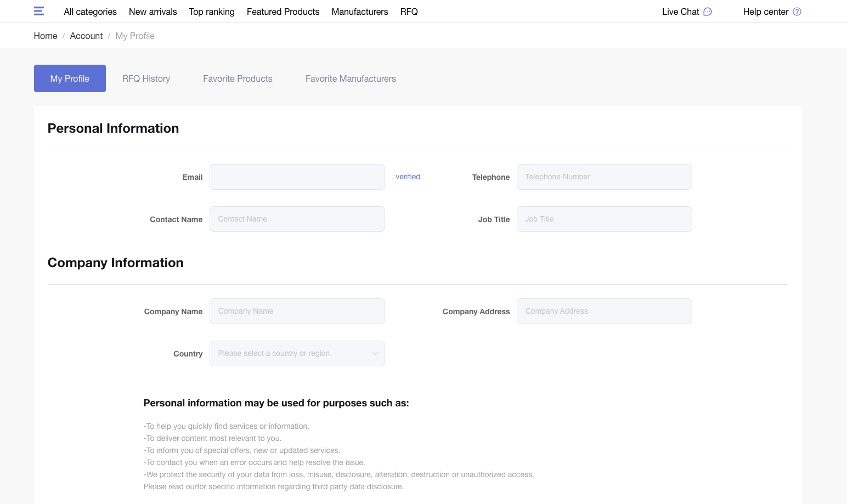The image size is (847, 504).
Task: Open Help center link
Action: point(765,12)
